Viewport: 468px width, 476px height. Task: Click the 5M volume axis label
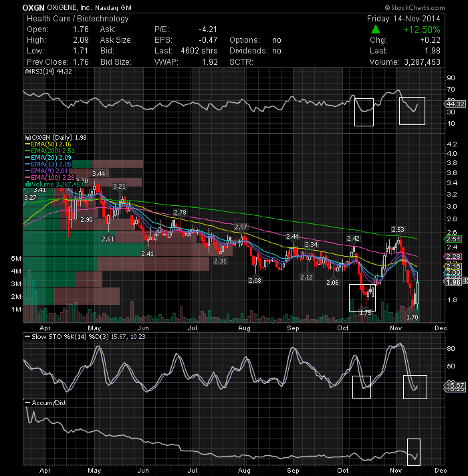(x=16, y=258)
